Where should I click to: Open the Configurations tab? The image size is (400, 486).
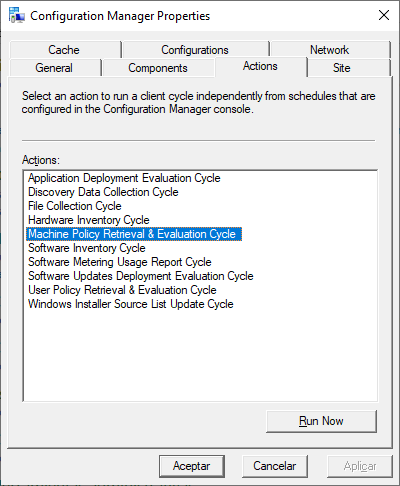point(195,50)
